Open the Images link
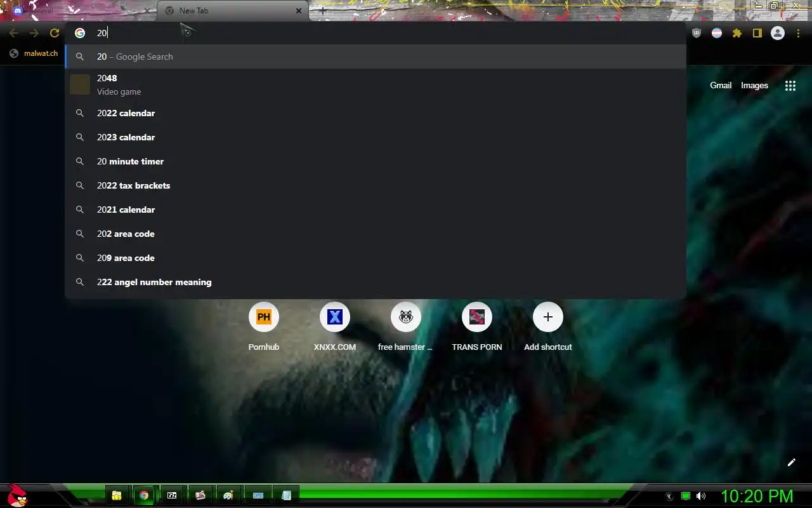The width and height of the screenshot is (812, 508). click(754, 86)
